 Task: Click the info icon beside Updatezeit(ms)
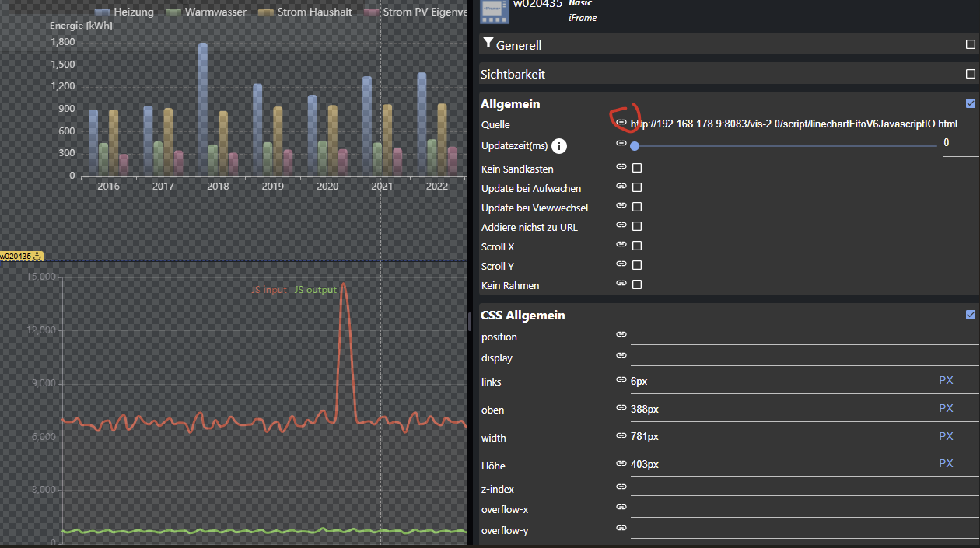(559, 145)
